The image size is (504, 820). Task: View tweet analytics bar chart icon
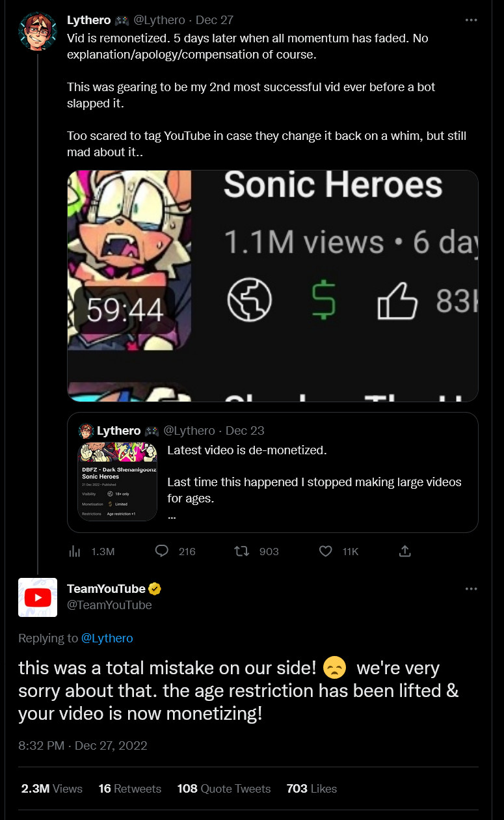click(75, 551)
